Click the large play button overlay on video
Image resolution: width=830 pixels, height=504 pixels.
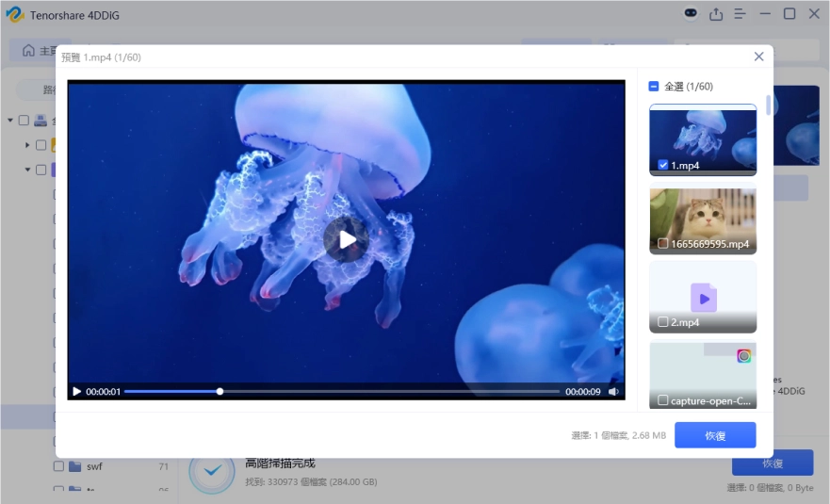(346, 239)
